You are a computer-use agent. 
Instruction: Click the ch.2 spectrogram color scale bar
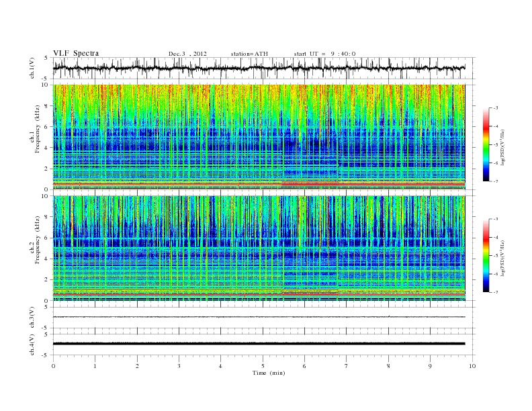point(486,255)
